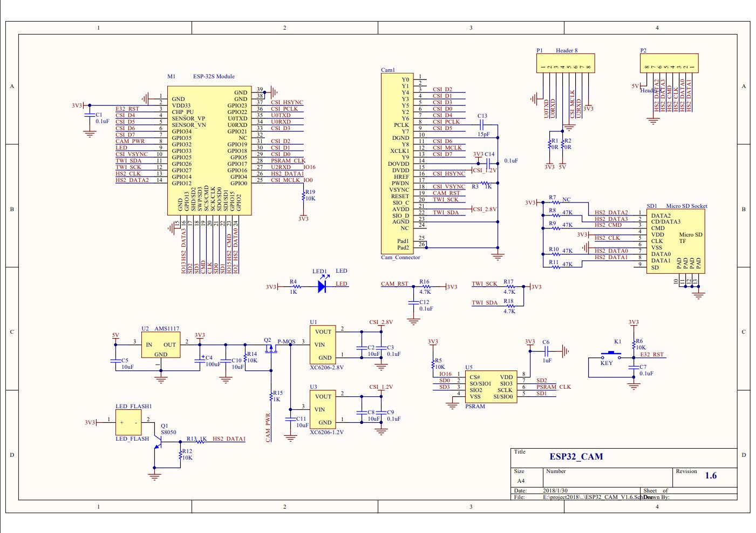Screen dimensions: 756x533
Task: Click resistor R15 1K on CAM_PWR line
Action: [x=271, y=396]
